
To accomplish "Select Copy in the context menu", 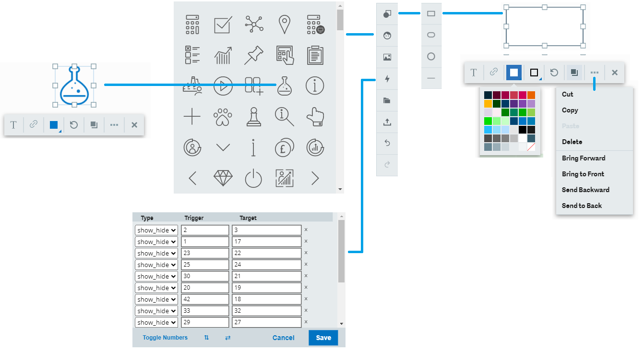I will (570, 110).
